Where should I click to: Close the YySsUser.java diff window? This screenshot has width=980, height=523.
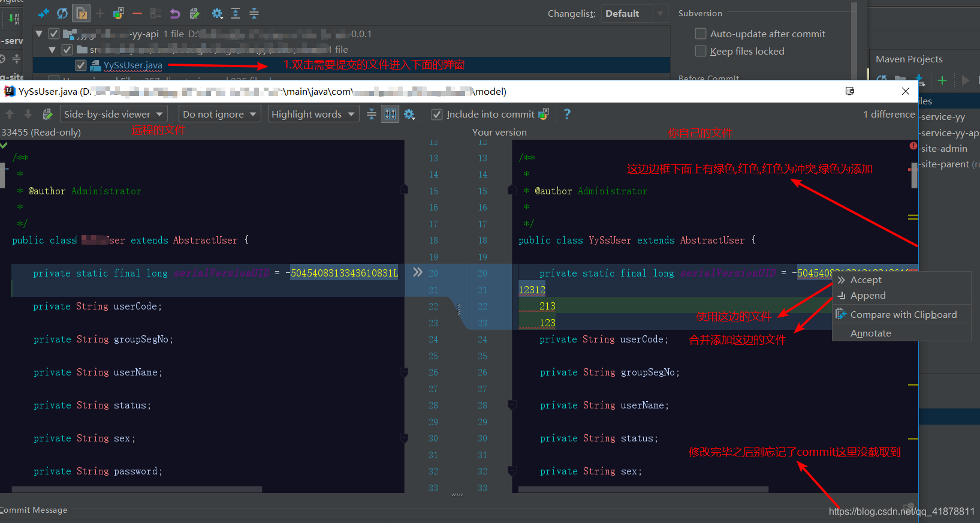point(906,91)
